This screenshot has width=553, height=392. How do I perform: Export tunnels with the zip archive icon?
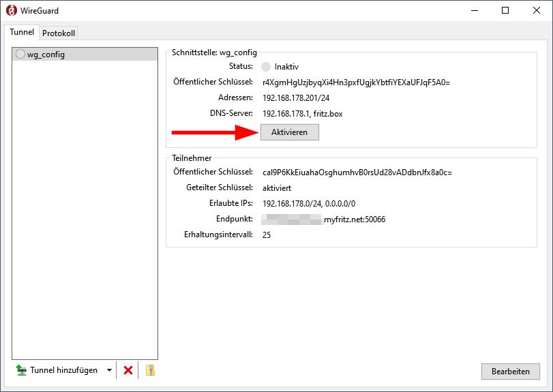(150, 370)
